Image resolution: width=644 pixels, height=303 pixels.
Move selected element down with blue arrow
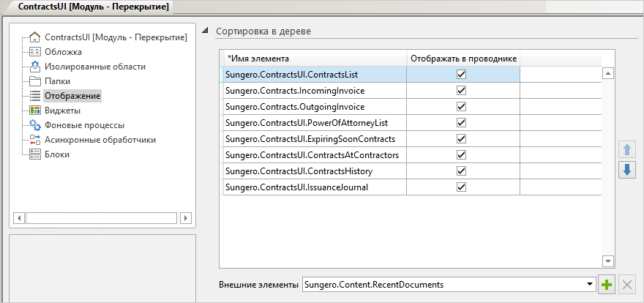pyautogui.click(x=627, y=170)
